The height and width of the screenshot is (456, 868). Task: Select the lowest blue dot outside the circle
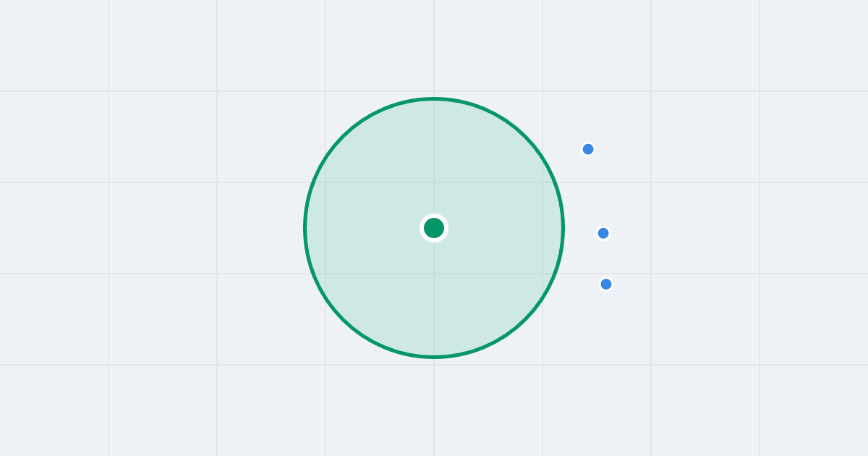coord(606,284)
